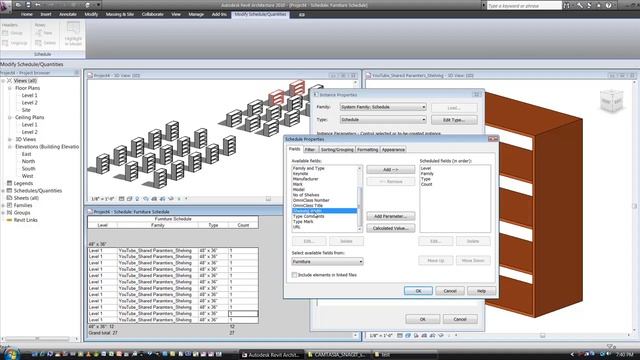Expand the Groups tree node
This screenshot has height=360, width=640.
[3, 213]
